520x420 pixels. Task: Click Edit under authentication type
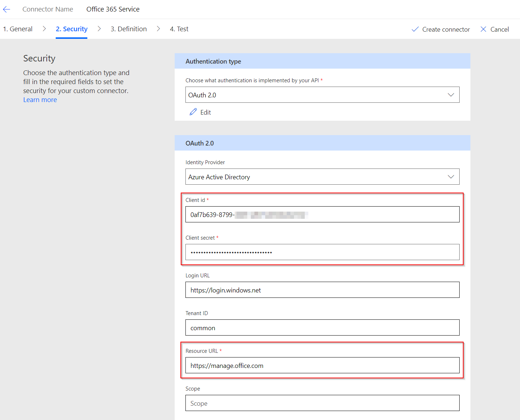coord(200,112)
